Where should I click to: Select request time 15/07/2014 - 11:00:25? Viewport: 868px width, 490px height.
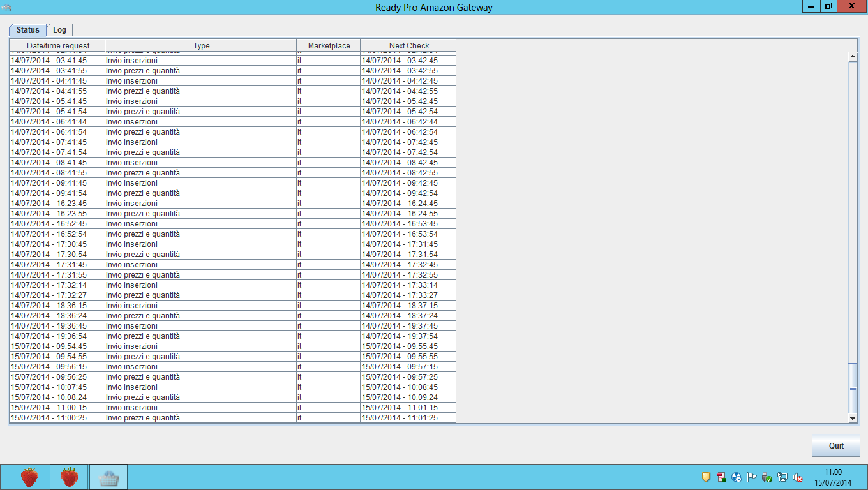click(x=57, y=418)
